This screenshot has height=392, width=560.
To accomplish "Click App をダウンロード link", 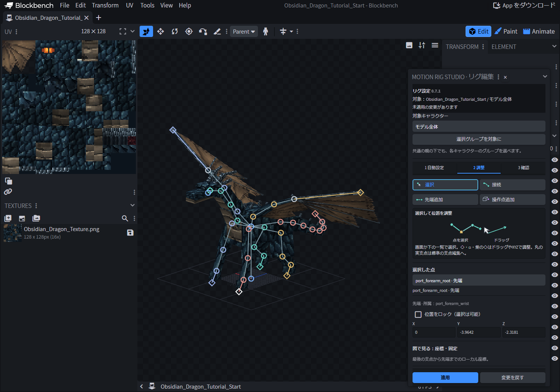I will 524,5.
